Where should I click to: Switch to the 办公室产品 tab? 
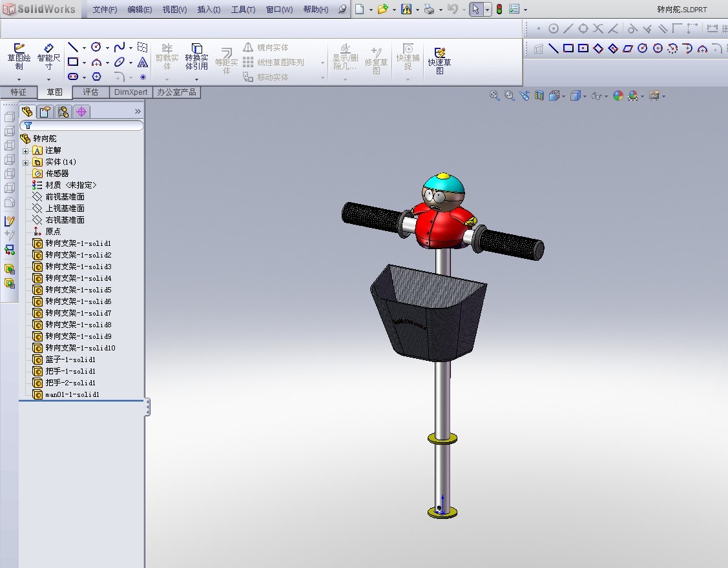tap(176, 92)
